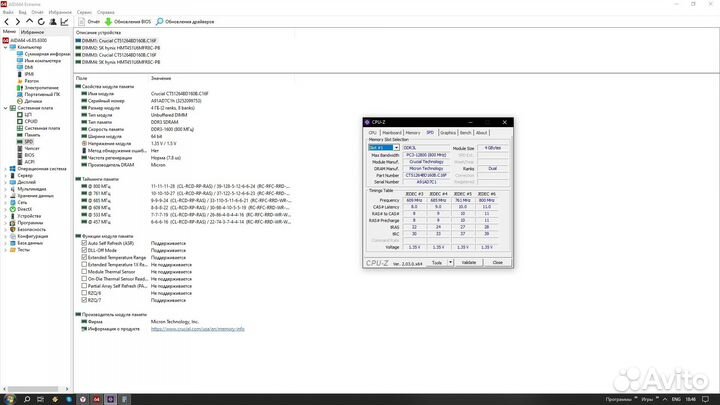Screen dimensions: 720x405
Task: Collapse the Компьютер tree node
Action: (x=6, y=47)
